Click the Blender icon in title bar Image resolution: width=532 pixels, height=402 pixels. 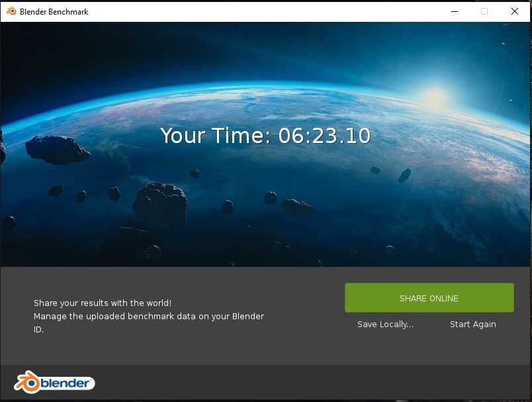[11, 11]
